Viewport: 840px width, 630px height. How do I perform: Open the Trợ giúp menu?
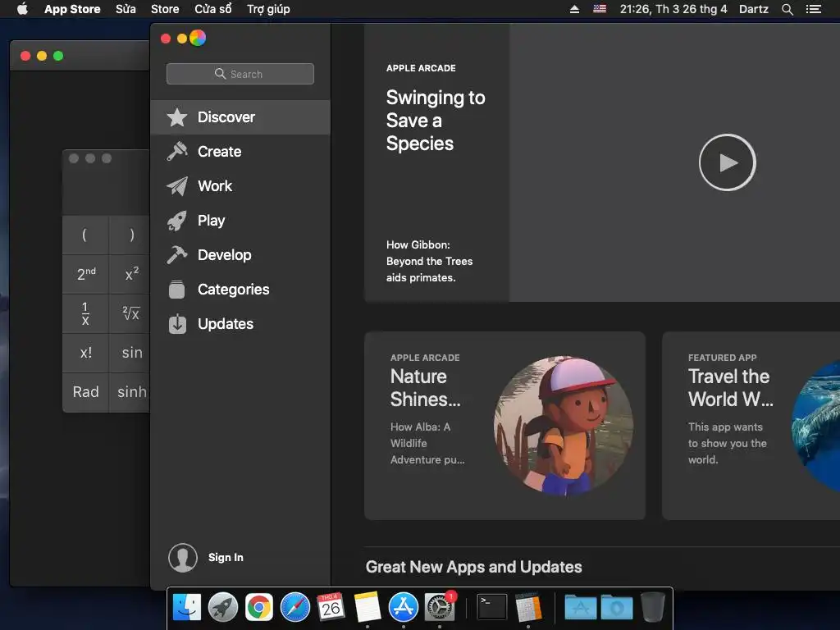(x=268, y=9)
